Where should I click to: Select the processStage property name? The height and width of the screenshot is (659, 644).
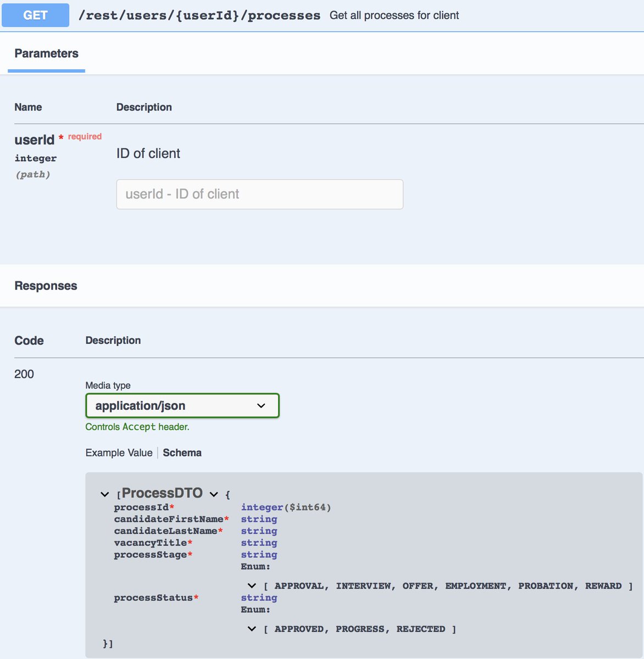click(x=151, y=555)
